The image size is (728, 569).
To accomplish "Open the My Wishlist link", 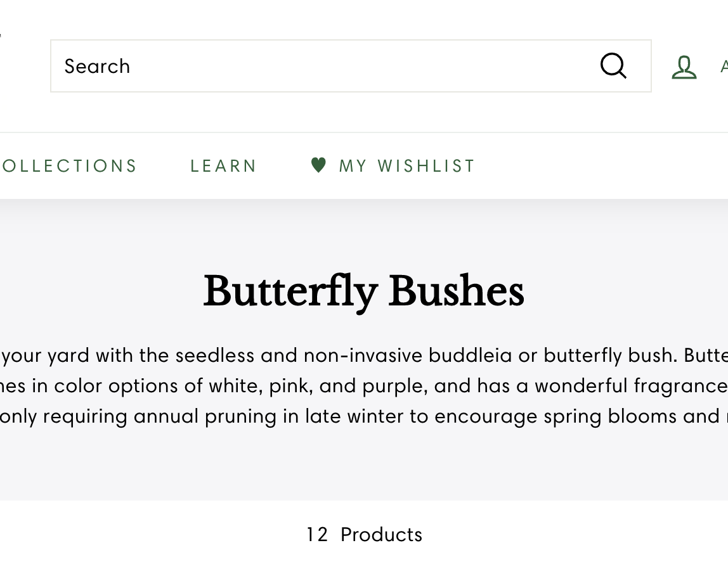I will (406, 166).
